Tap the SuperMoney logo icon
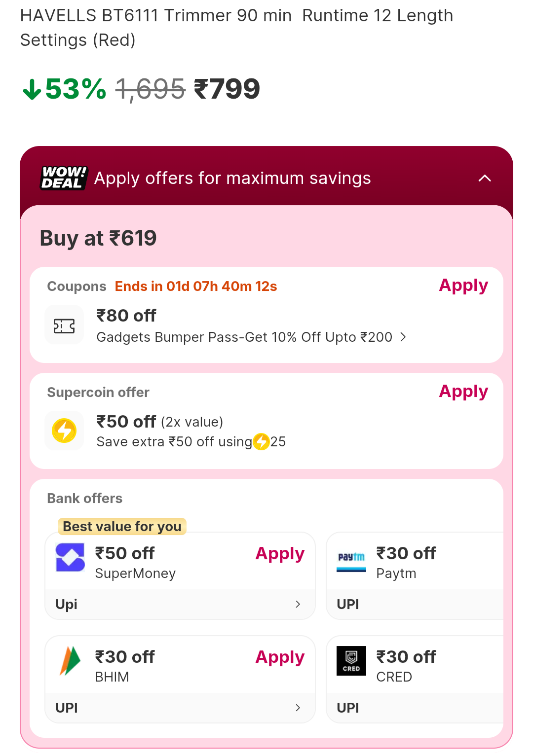 coord(70,558)
